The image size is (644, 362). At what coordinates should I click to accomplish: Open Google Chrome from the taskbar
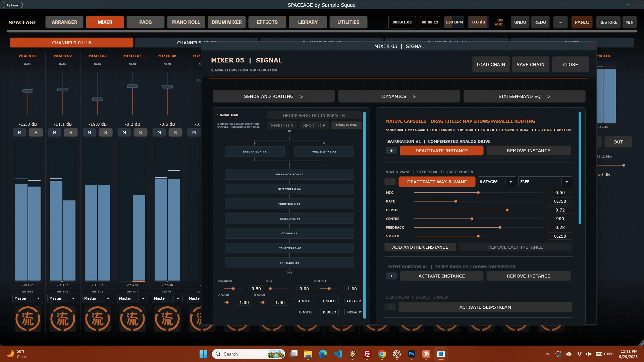point(382,354)
